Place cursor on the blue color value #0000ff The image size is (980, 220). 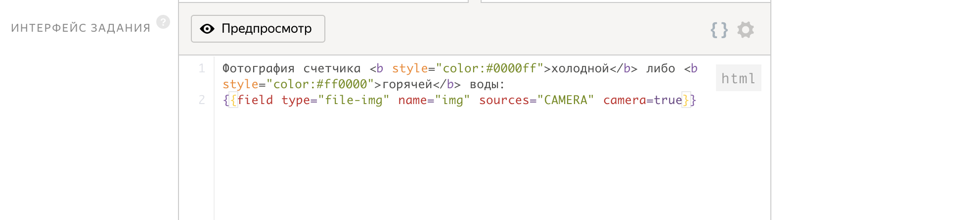pyautogui.click(x=511, y=68)
